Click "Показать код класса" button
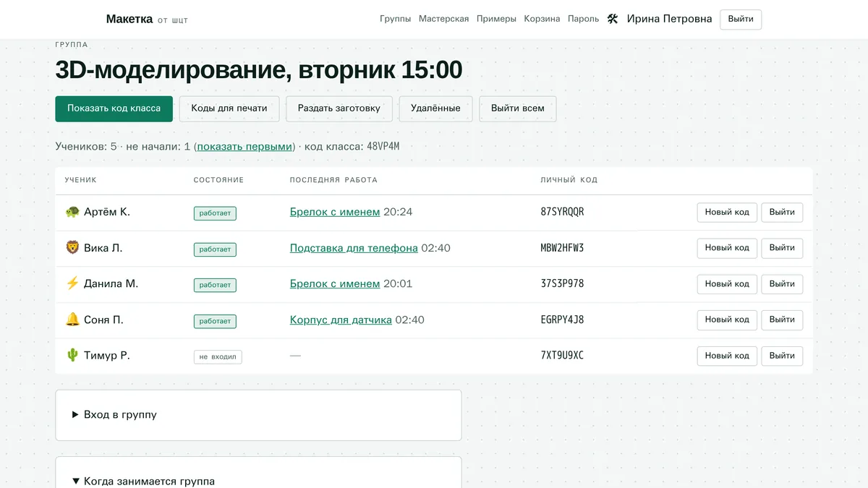The image size is (868, 488). [114, 109]
